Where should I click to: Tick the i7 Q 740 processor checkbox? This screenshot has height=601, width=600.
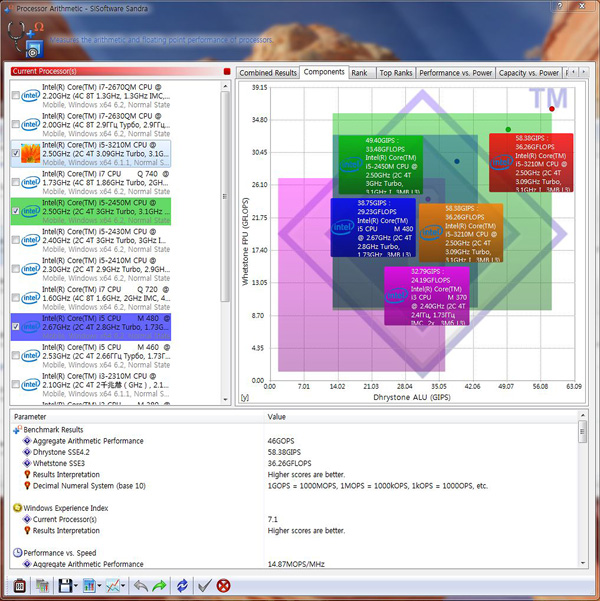(x=16, y=182)
